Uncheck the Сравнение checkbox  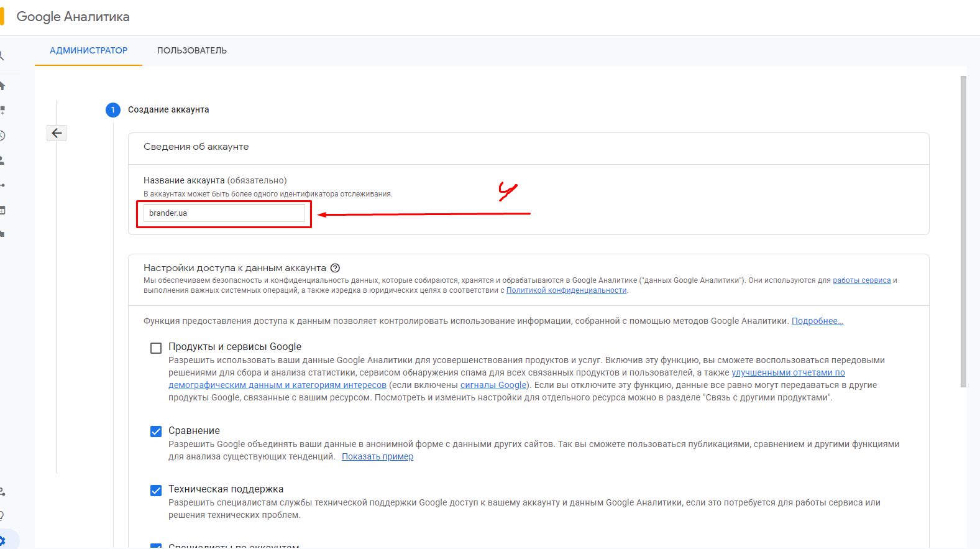[156, 431]
